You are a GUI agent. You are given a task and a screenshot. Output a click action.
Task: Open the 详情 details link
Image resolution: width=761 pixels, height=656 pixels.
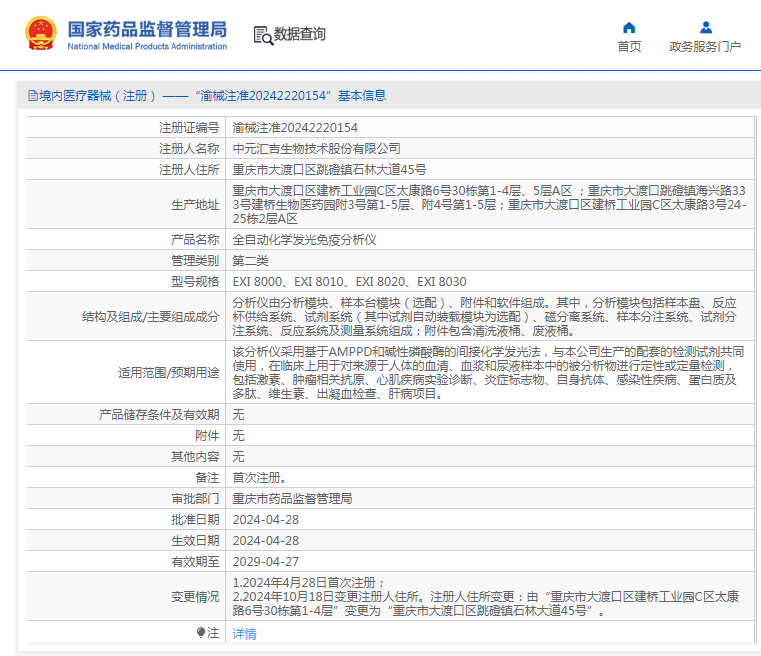[245, 634]
